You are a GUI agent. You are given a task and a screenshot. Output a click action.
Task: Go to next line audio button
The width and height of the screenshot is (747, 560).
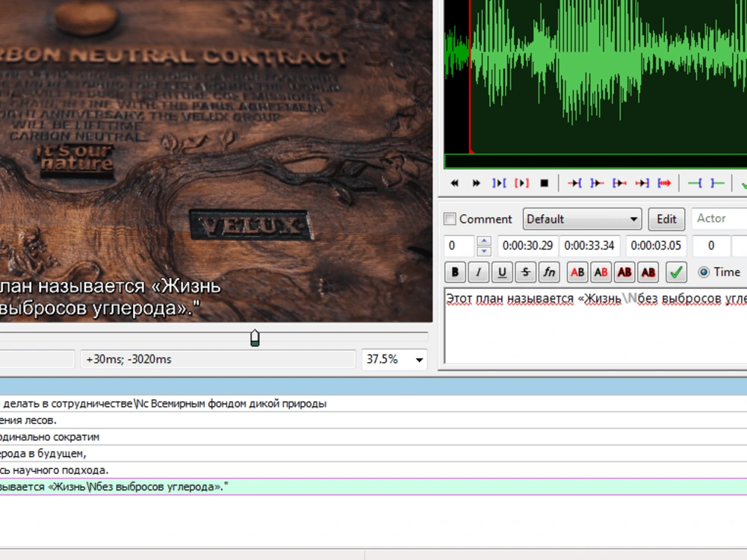pyautogui.click(x=476, y=184)
